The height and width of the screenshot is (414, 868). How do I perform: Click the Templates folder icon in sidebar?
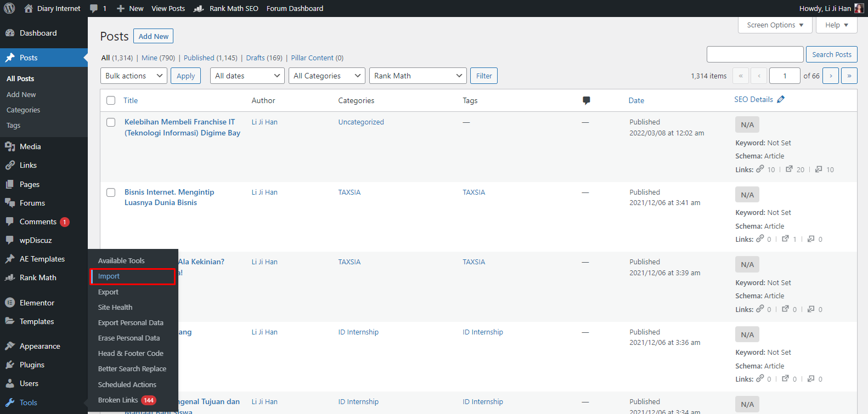[10, 321]
